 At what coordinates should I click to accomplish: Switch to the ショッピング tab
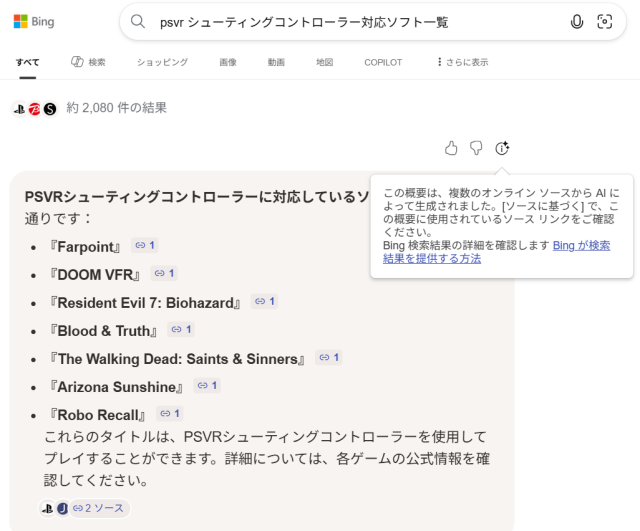[162, 62]
